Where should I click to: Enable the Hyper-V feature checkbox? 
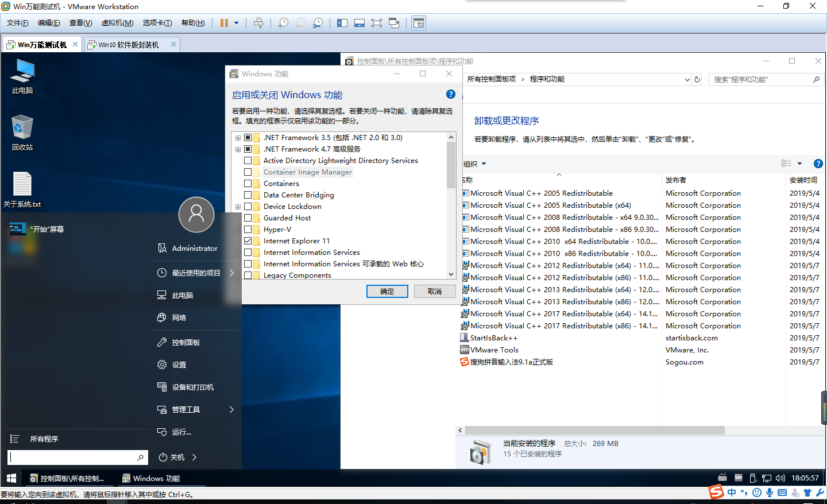pos(248,230)
